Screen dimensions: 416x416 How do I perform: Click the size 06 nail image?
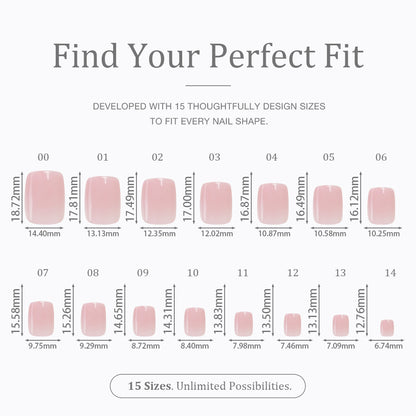(x=381, y=206)
